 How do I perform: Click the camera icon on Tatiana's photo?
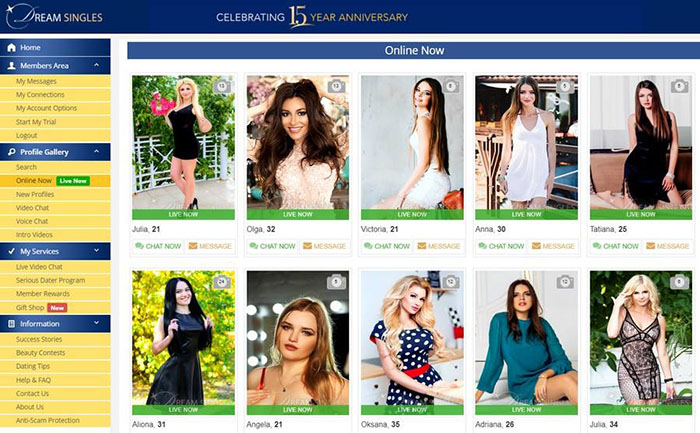pyautogui.click(x=679, y=86)
